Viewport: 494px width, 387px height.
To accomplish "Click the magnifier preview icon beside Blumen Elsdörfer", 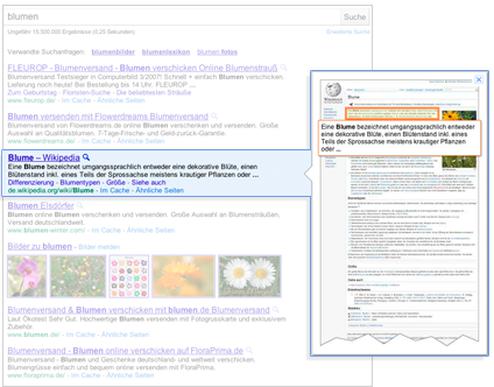I will (x=80, y=205).
